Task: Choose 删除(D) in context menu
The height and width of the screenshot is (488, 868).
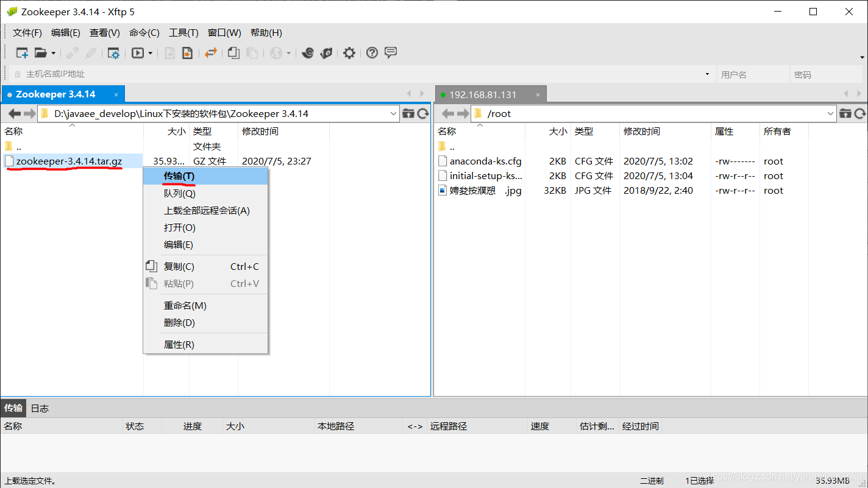Action: tap(205, 322)
